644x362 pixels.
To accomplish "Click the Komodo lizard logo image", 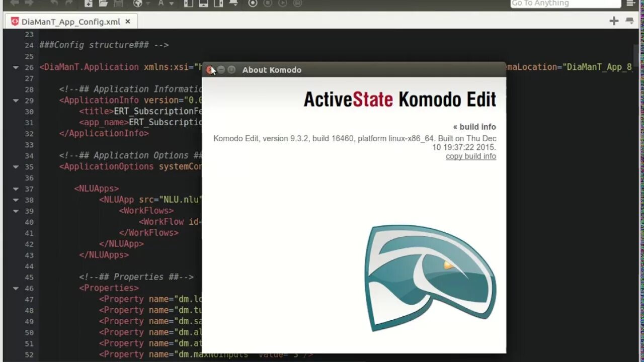I will tap(431, 278).
